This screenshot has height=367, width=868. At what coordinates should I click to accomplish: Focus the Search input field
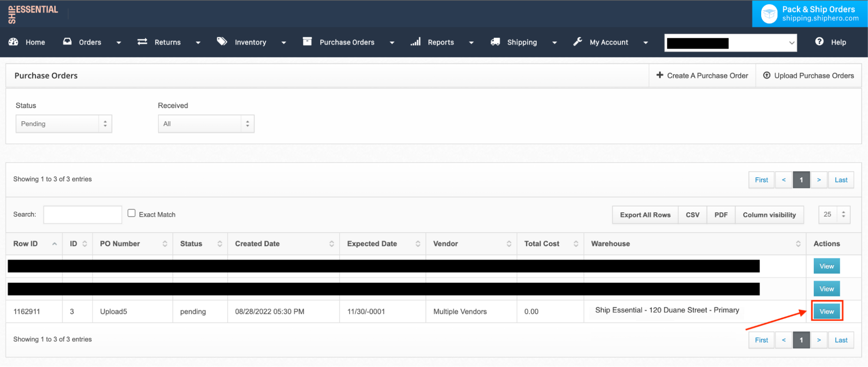click(83, 215)
